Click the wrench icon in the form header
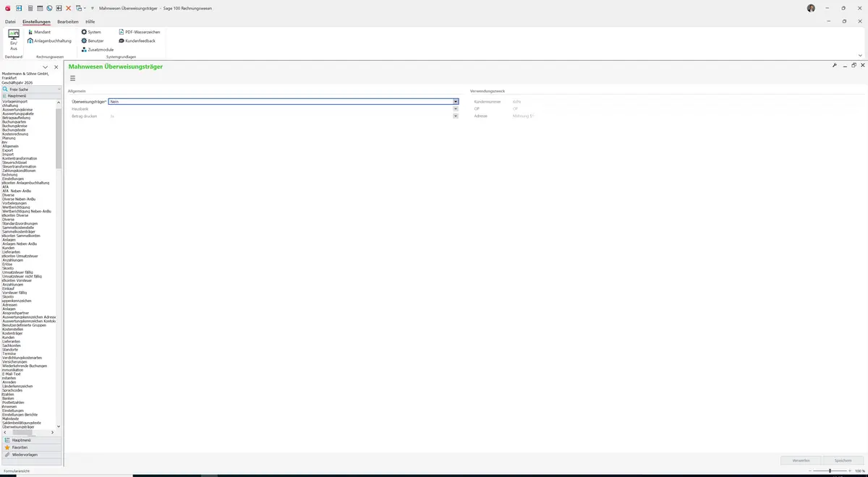Viewport: 868px width, 477px height. tap(835, 66)
